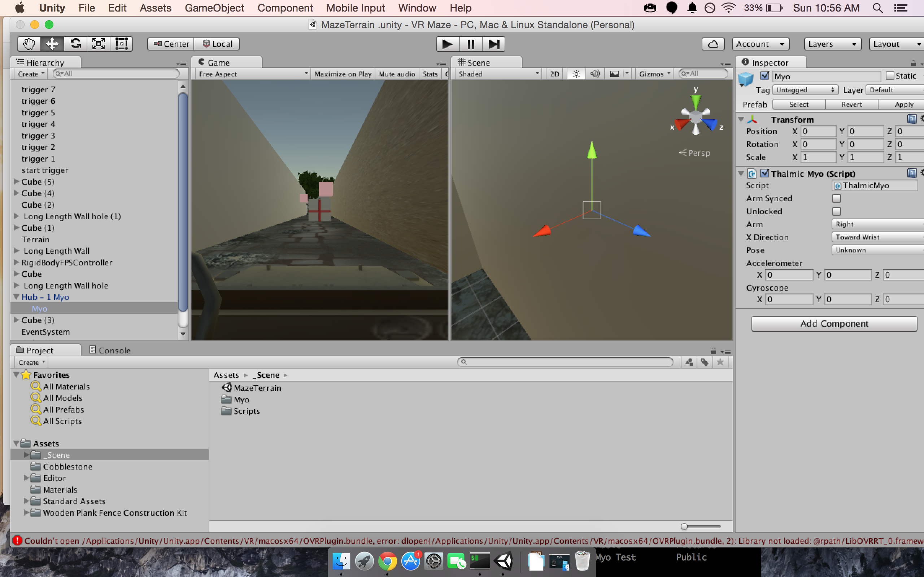Open the GameObject menu
Viewport: 924px width, 577px height.
(214, 8)
